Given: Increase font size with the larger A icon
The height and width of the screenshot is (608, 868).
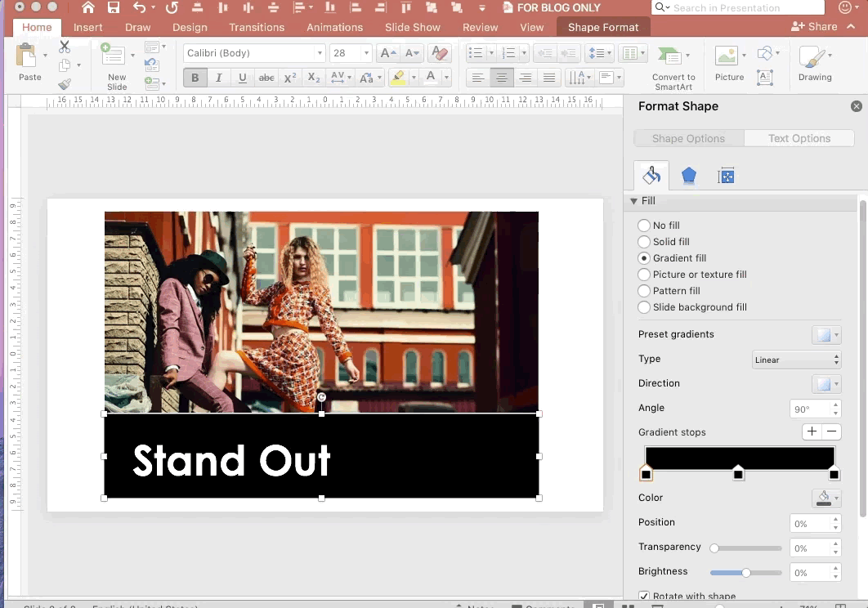Looking at the screenshot, I should click(x=388, y=53).
